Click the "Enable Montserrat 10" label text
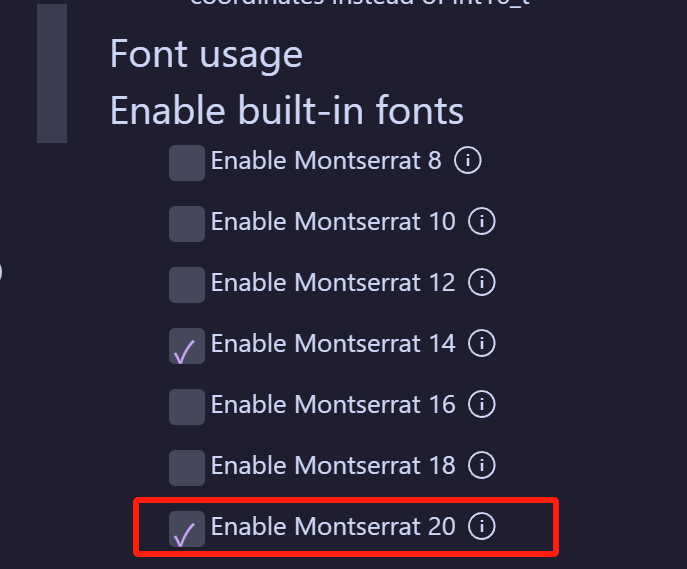687x569 pixels. pyautogui.click(x=333, y=221)
